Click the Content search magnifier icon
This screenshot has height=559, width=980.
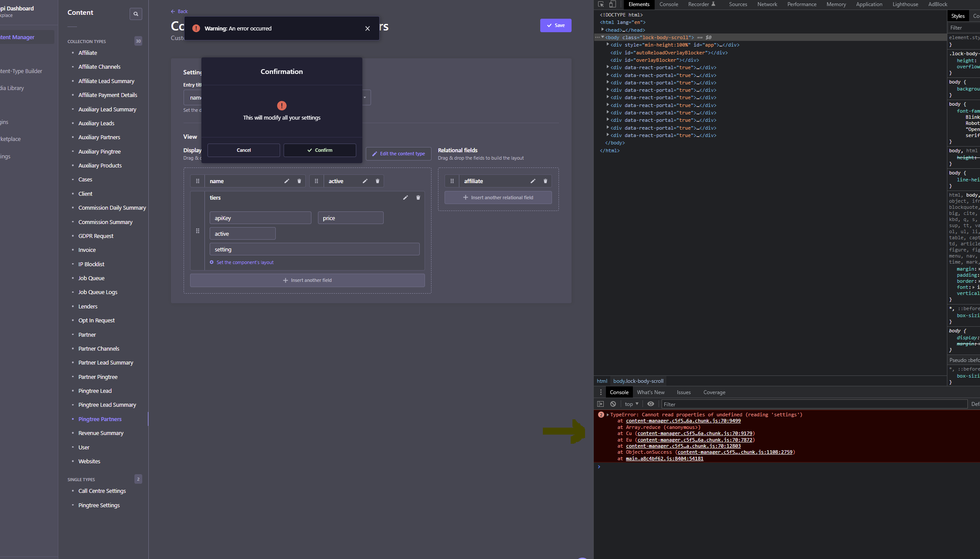tap(136, 14)
